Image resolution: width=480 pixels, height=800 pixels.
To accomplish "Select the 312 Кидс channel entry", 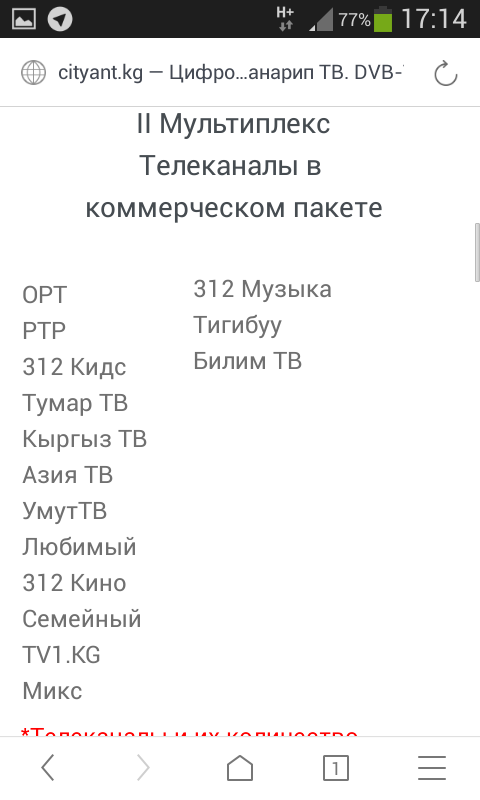I will [74, 367].
